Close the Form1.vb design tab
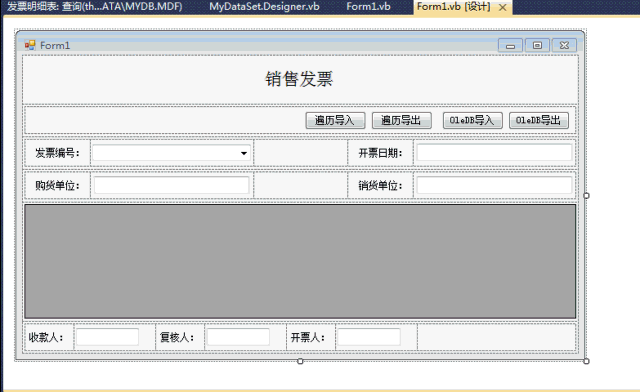 (503, 7)
